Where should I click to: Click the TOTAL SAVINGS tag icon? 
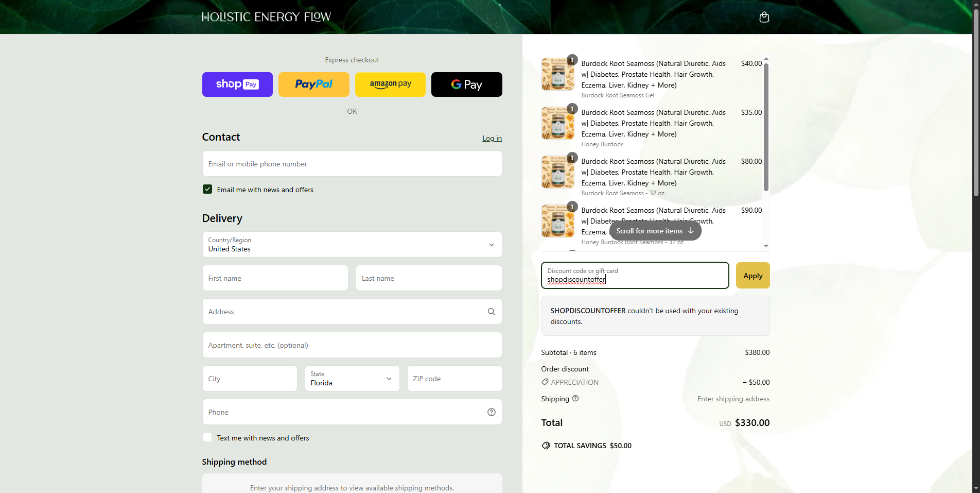click(546, 446)
